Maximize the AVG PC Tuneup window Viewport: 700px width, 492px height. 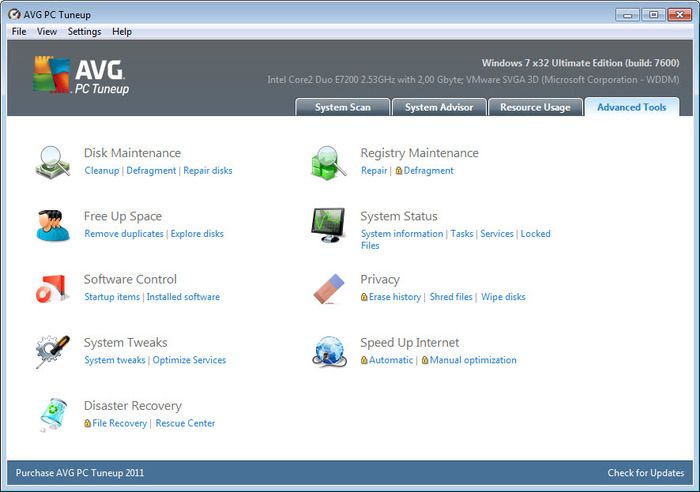click(653, 15)
